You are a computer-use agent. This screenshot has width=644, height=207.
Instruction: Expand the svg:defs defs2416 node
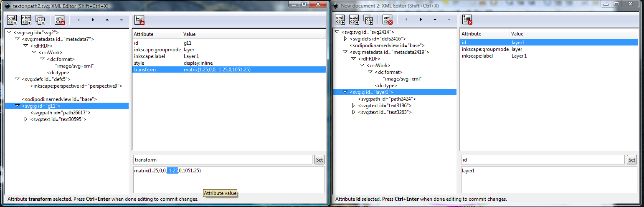tap(345, 39)
